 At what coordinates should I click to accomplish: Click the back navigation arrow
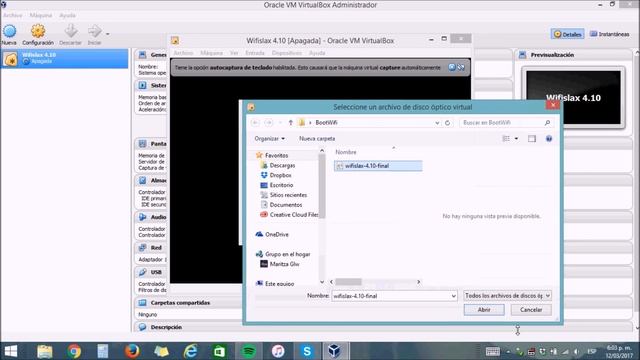click(256, 123)
